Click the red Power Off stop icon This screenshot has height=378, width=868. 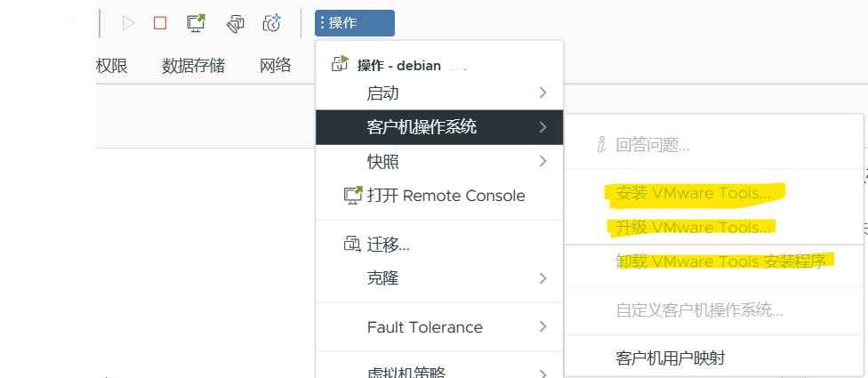pyautogui.click(x=160, y=23)
